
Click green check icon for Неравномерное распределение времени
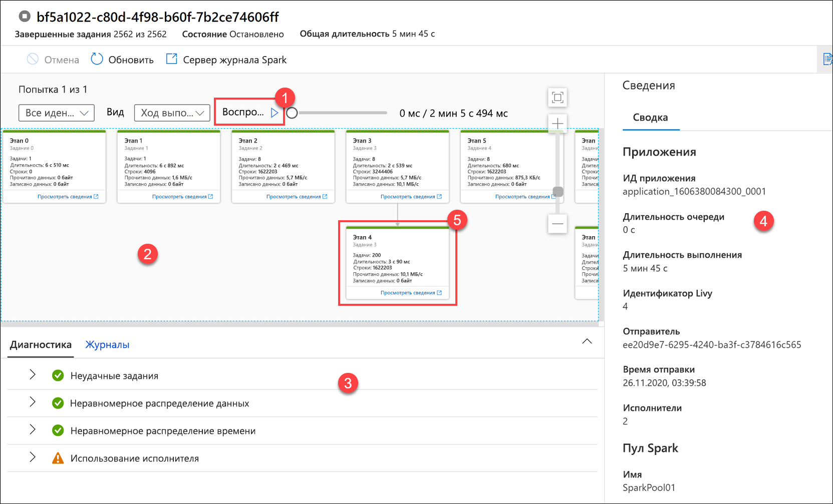[58, 430]
